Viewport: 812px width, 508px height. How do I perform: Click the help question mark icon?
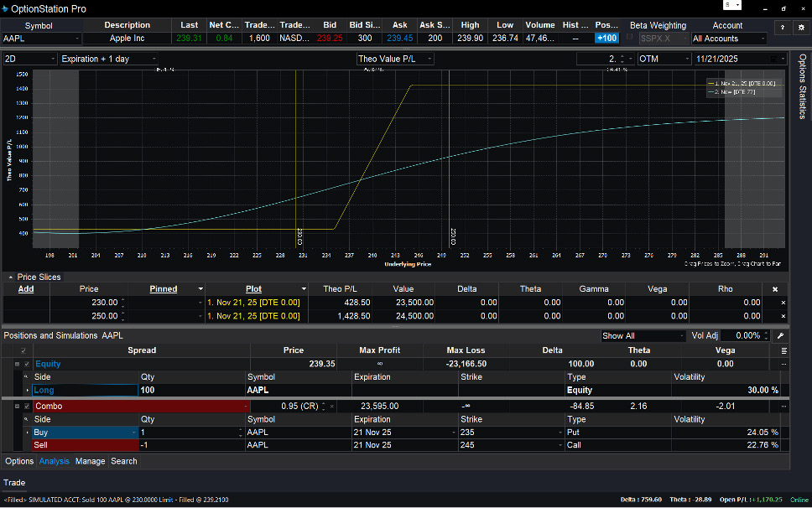782,28
